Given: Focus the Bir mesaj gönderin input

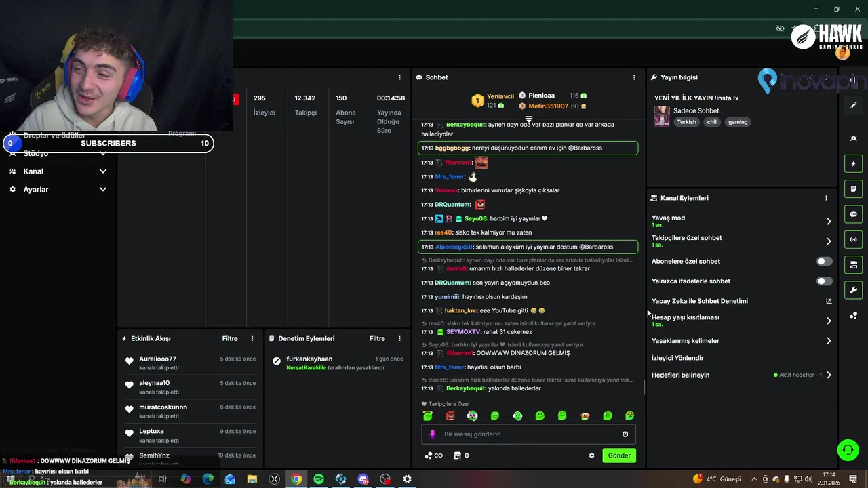Looking at the screenshot, I should (x=528, y=434).
